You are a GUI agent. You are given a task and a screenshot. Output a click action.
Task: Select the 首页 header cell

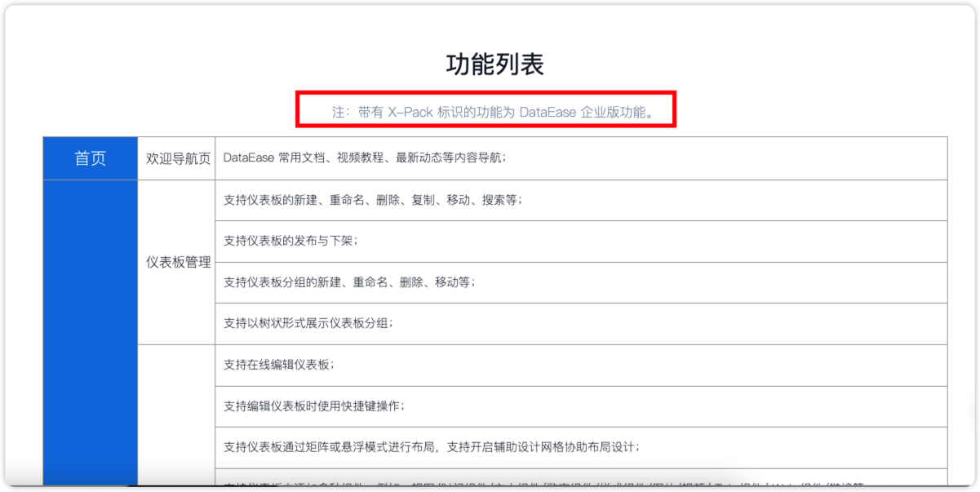tap(90, 158)
